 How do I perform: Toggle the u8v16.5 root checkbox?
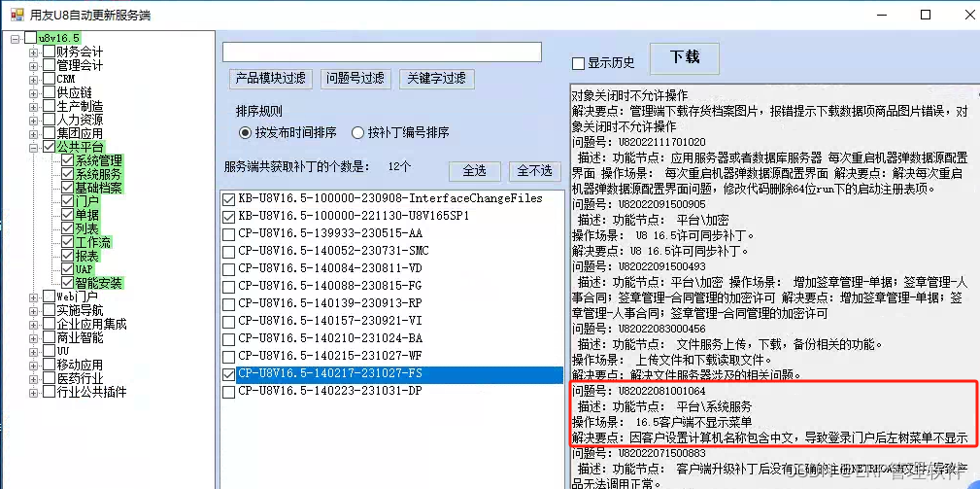31,38
